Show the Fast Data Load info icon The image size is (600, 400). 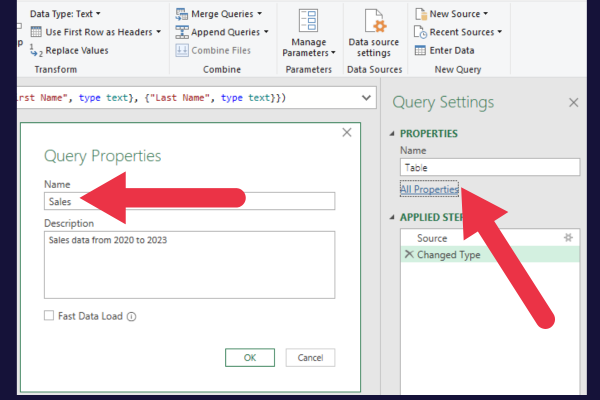pos(131,317)
